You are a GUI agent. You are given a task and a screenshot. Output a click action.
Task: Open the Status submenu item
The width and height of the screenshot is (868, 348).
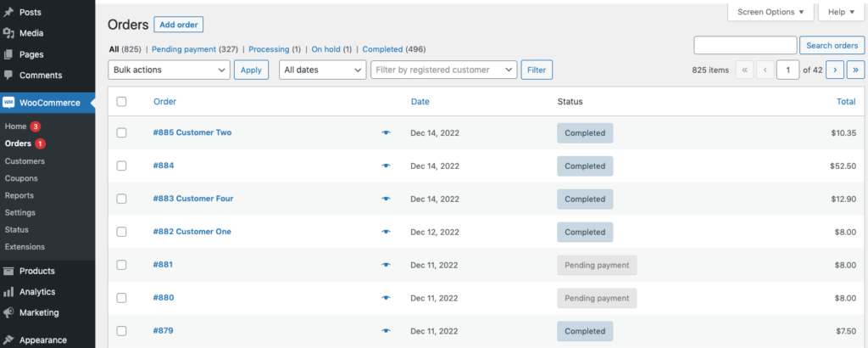[x=17, y=229]
